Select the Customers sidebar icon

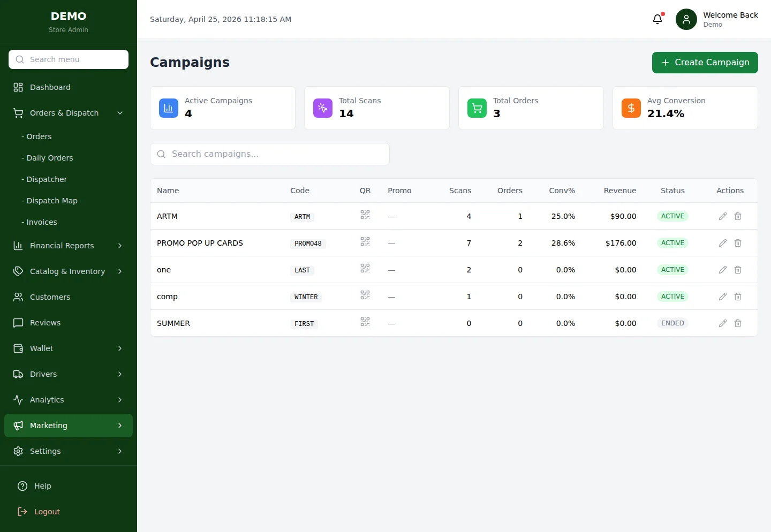[x=18, y=297]
